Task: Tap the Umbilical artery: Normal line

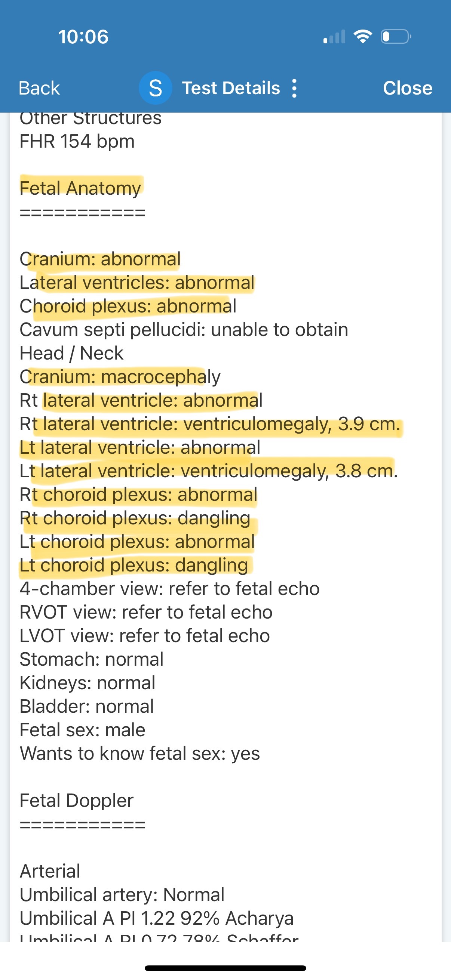Action: point(122,894)
